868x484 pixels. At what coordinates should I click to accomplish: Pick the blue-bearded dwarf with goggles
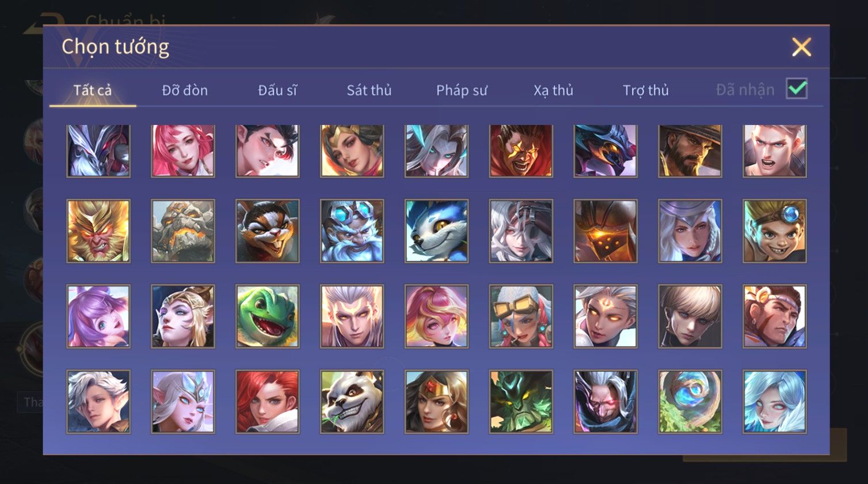pyautogui.click(x=352, y=231)
